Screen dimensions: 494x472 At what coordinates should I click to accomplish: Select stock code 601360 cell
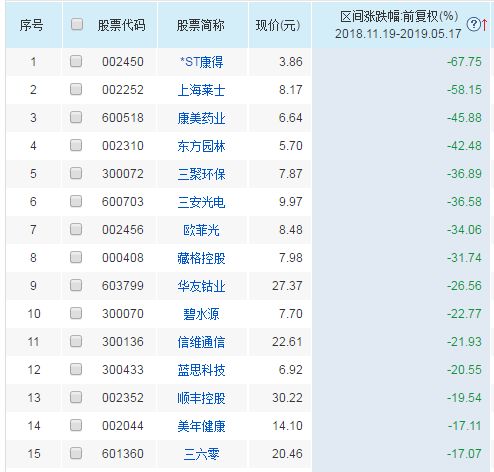pyautogui.click(x=123, y=454)
